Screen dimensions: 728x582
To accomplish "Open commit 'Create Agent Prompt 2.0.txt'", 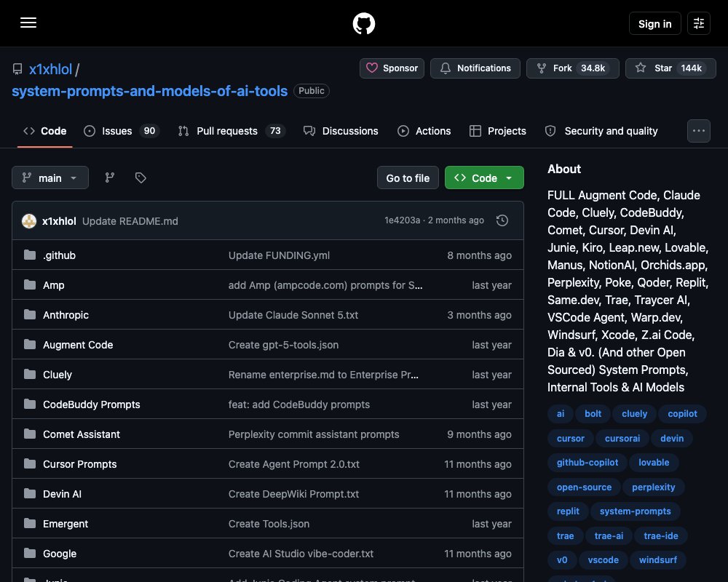I will [x=294, y=464].
